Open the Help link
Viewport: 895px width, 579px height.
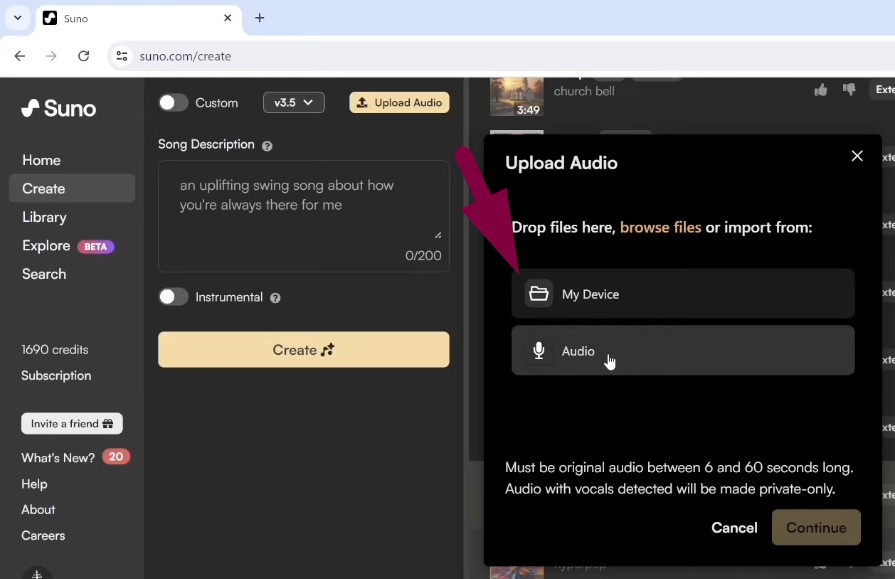click(34, 484)
